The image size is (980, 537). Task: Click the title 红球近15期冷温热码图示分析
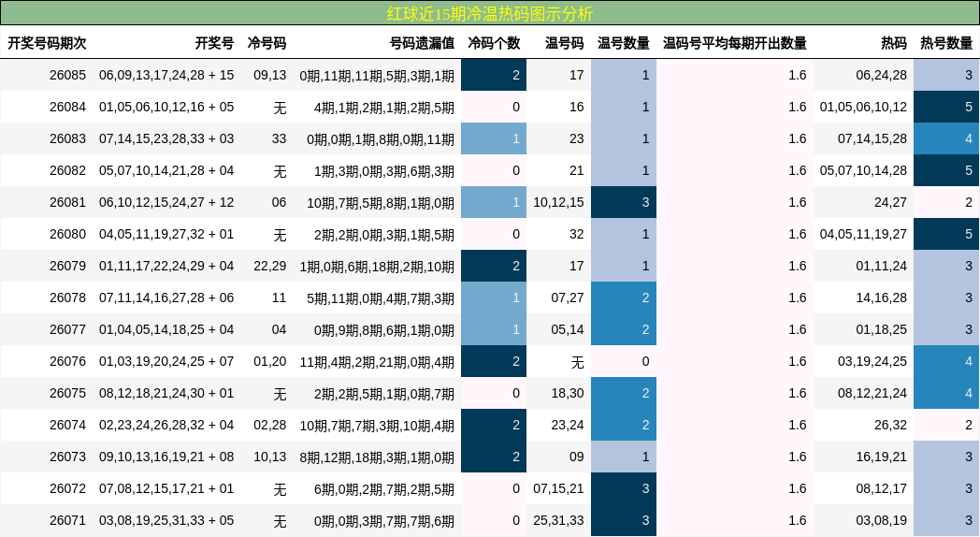489,13
